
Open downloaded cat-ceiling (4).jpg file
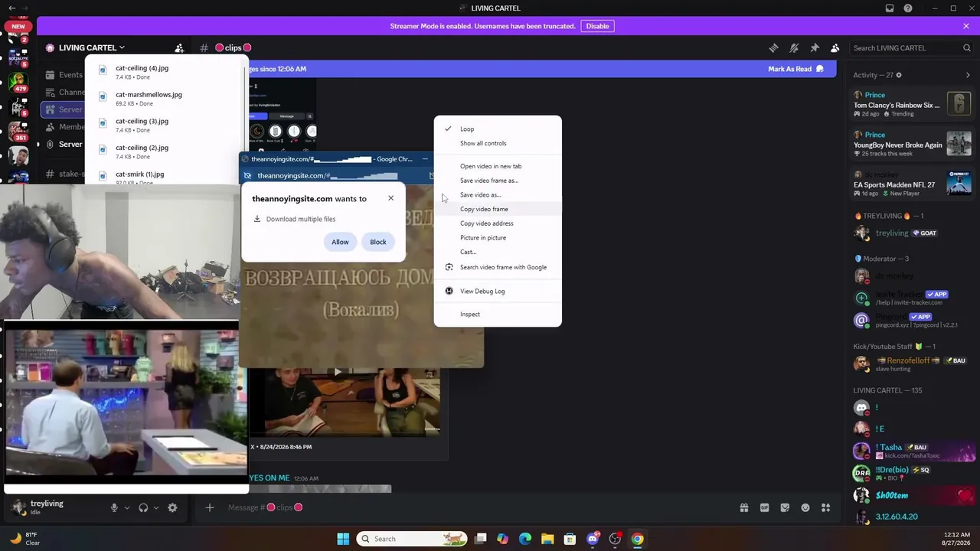click(165, 72)
